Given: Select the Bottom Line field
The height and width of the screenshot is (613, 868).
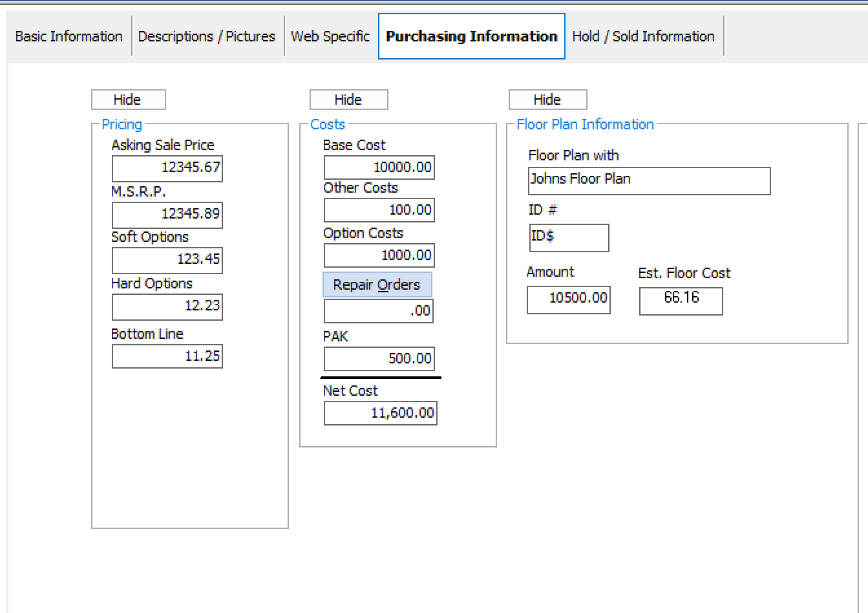Looking at the screenshot, I should (x=167, y=356).
